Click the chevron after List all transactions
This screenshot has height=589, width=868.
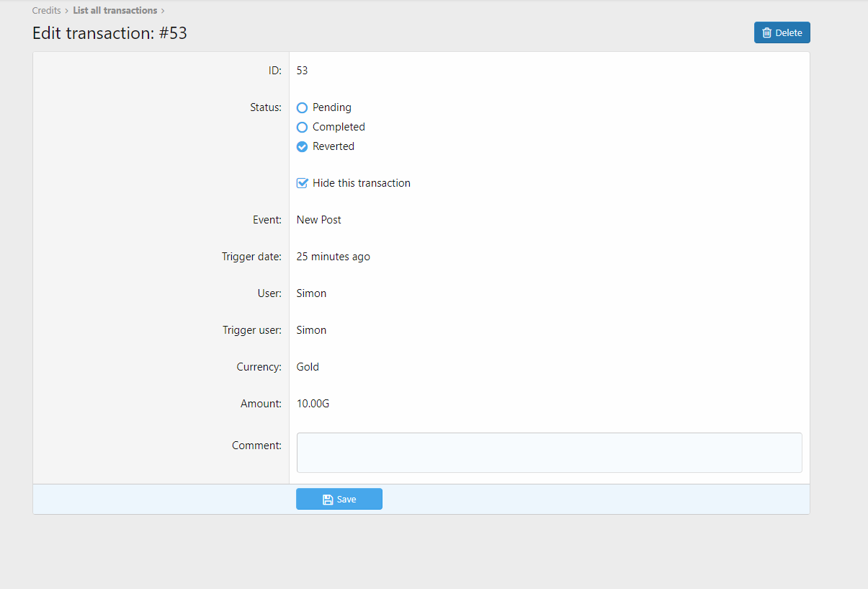(163, 11)
